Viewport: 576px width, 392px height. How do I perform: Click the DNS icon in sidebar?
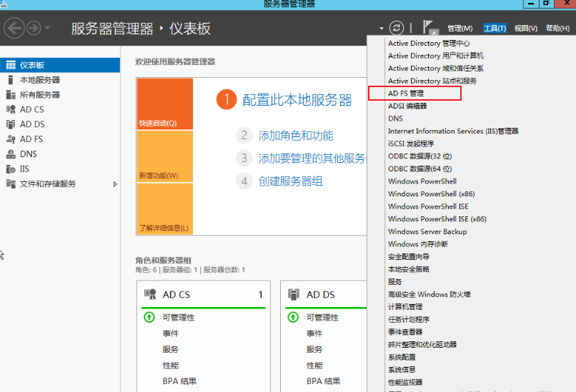11,154
